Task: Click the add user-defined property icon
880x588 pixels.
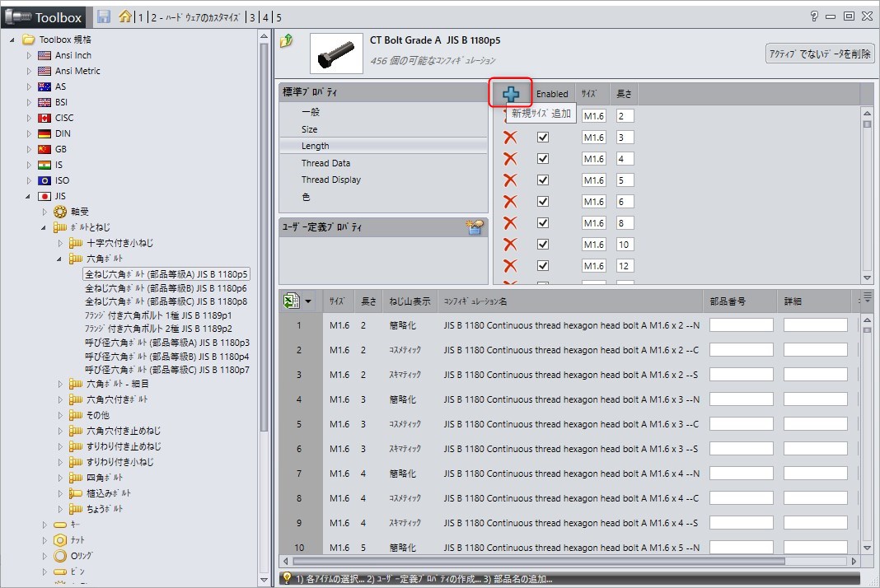Action: click(475, 227)
